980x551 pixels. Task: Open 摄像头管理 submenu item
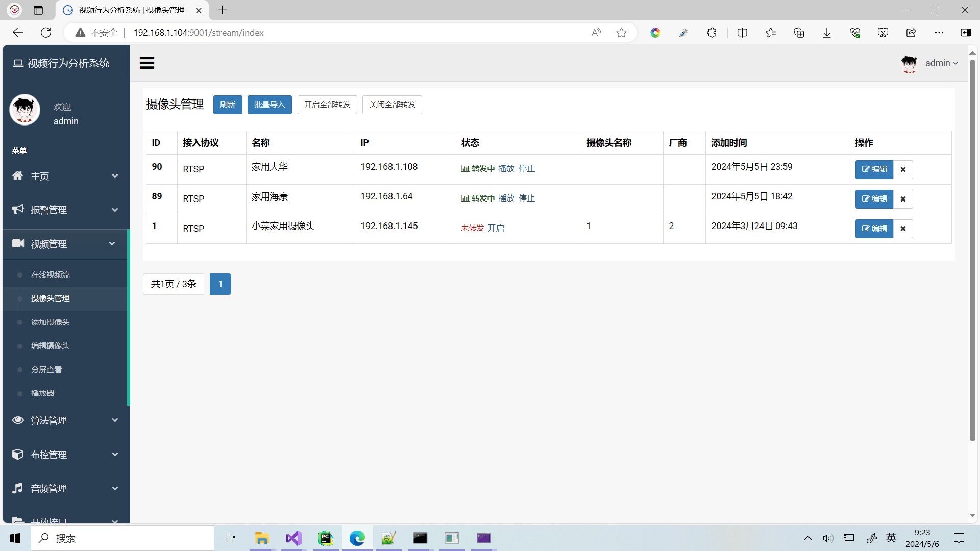[51, 298]
